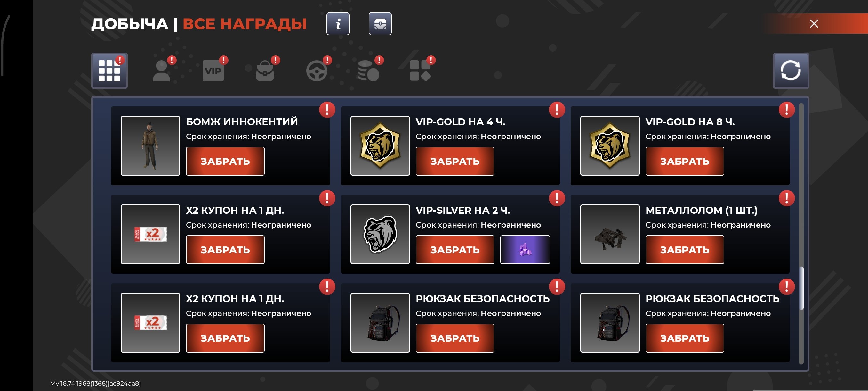The height and width of the screenshot is (391, 868).
Task: Filter rewards by VIP category
Action: (x=213, y=71)
